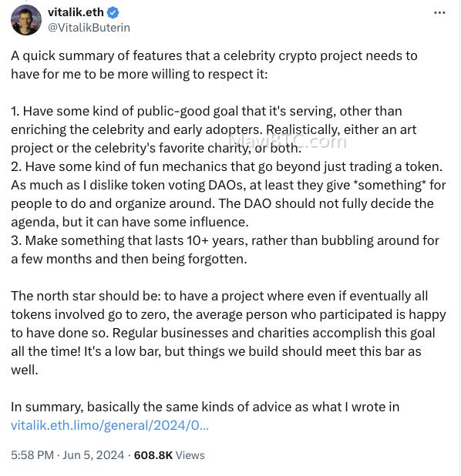This screenshot has width=461, height=476.
Task: Click point 1 about public-good goal
Action: tap(214, 129)
